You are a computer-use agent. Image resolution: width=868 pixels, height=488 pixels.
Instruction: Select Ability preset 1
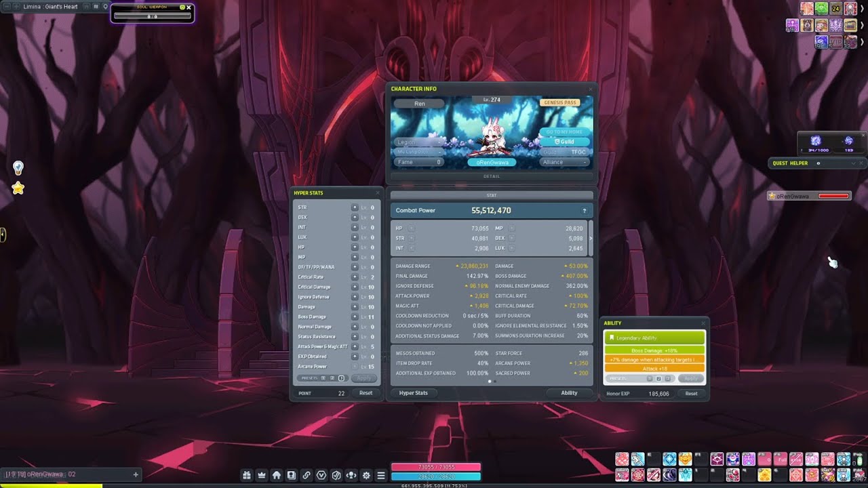pyautogui.click(x=650, y=379)
